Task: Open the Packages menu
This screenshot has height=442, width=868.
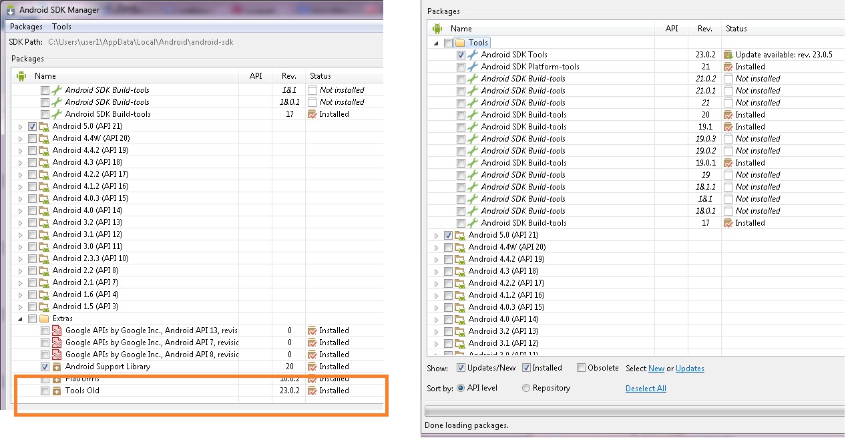Action: click(26, 27)
